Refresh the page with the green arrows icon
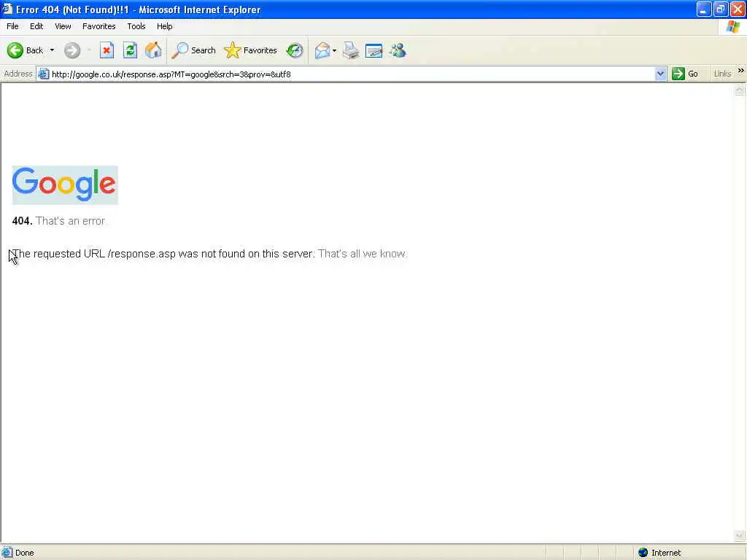747x560 pixels. 130,50
